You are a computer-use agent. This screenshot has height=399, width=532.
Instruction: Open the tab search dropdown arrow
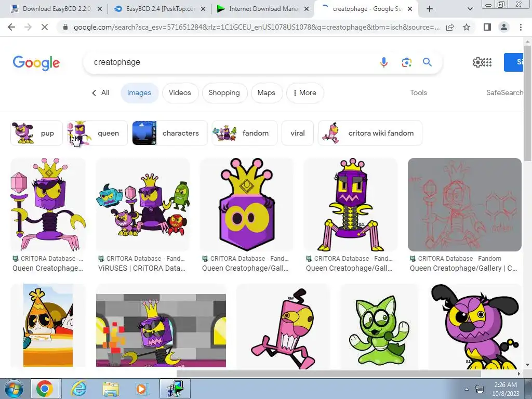[470, 9]
